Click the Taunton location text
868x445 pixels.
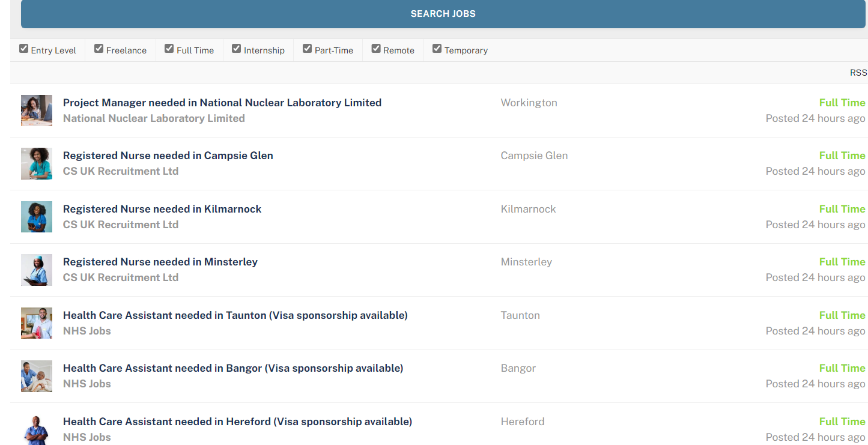coord(520,315)
